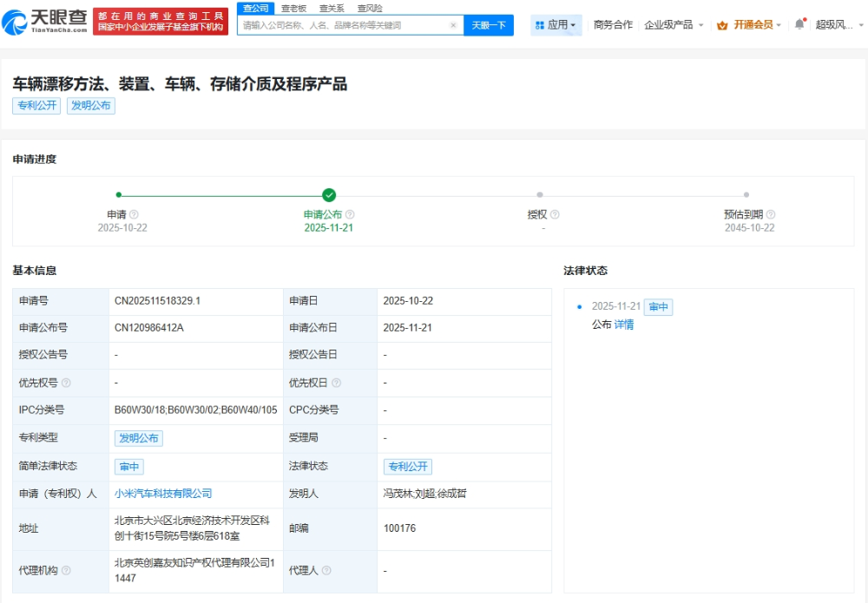868x603 pixels.
Task: Click 详情 link in legal status
Action: (624, 324)
